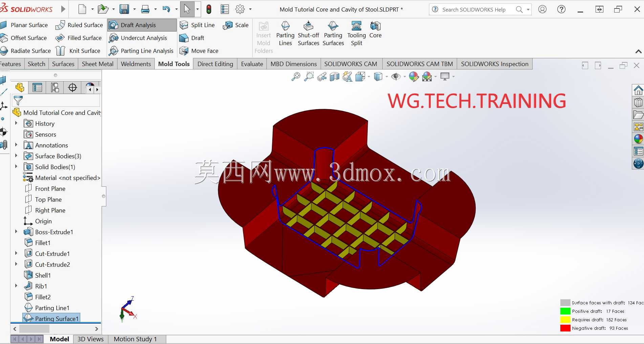Screen dimensions: 644x344
Task: Expand the Rib1 feature
Action: 16,286
